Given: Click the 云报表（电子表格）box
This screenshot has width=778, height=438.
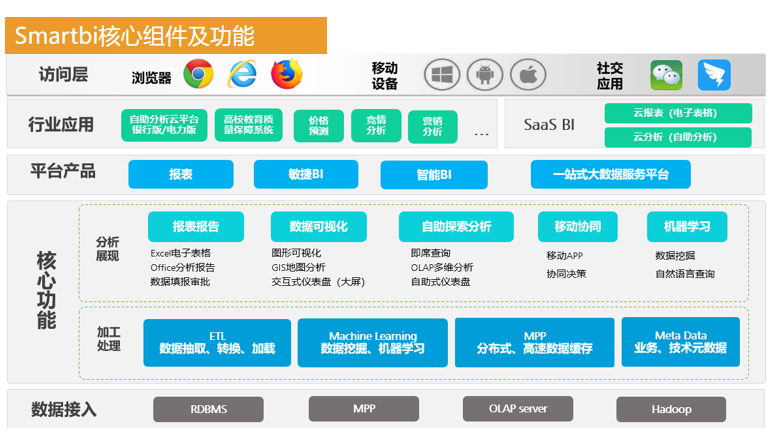Looking at the screenshot, I should (x=678, y=113).
